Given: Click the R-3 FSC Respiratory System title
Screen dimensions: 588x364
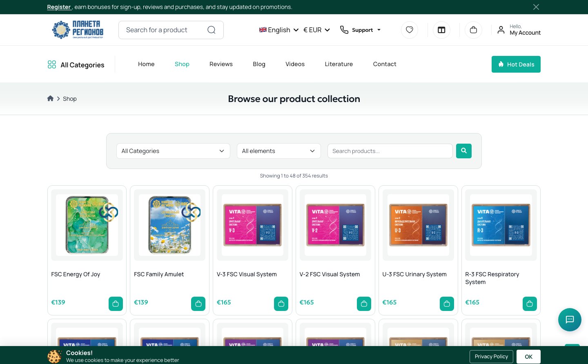Looking at the screenshot, I should pos(492,278).
